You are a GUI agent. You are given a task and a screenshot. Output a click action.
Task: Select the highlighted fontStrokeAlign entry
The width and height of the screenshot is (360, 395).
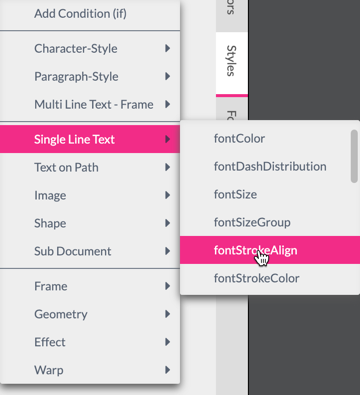270,250
